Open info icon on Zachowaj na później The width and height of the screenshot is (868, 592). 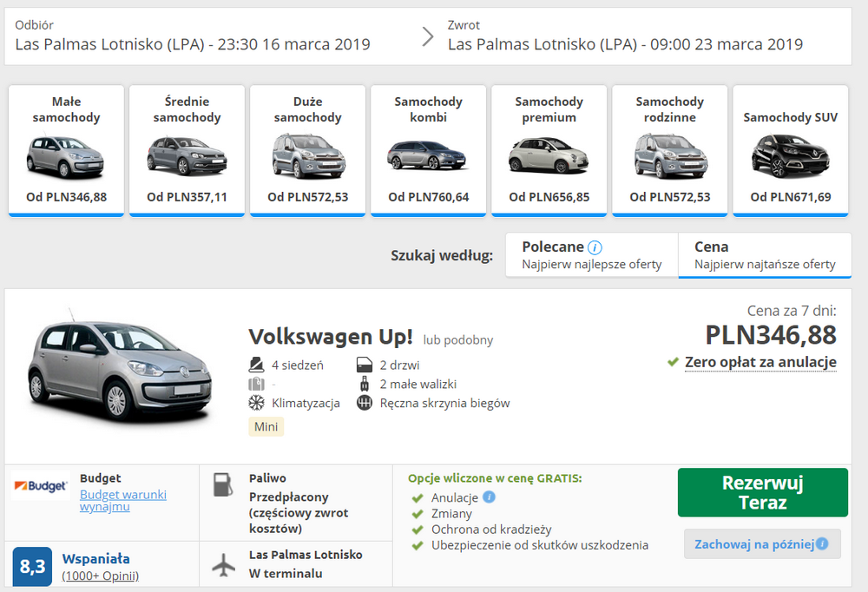tap(823, 543)
